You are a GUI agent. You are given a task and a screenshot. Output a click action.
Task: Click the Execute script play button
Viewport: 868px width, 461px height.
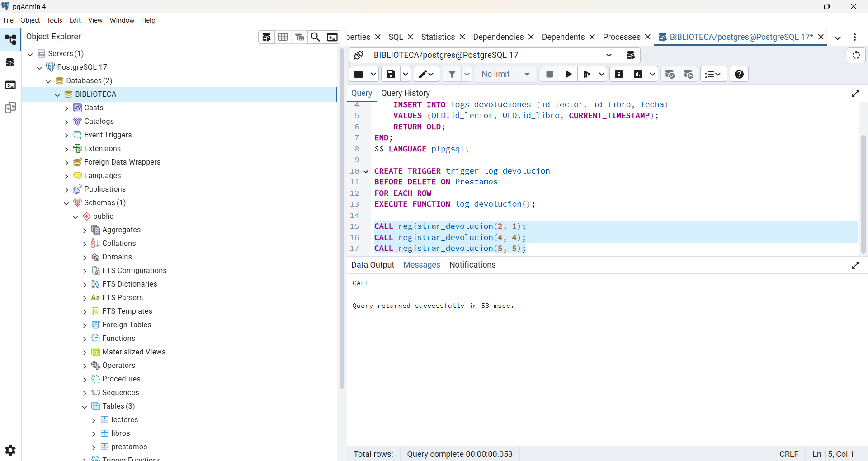point(569,74)
